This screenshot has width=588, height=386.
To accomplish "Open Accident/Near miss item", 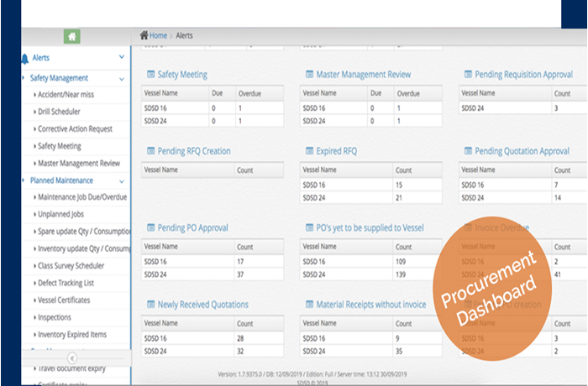I will (x=66, y=95).
